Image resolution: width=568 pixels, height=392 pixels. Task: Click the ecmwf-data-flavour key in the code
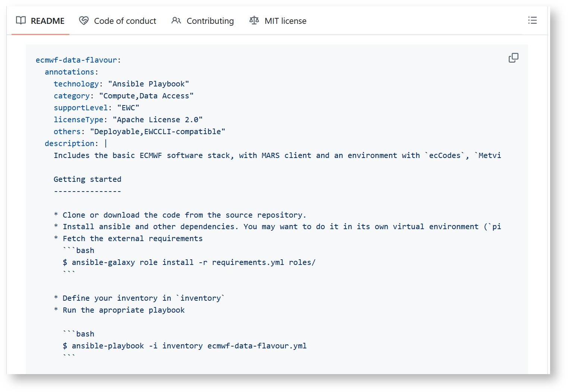click(x=76, y=60)
